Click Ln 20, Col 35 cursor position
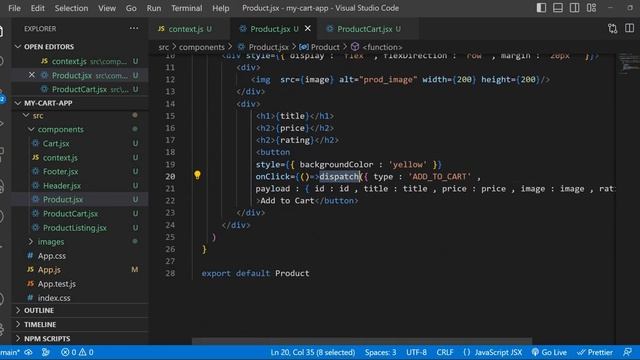Viewport: 640px width, 360px height. (x=313, y=352)
